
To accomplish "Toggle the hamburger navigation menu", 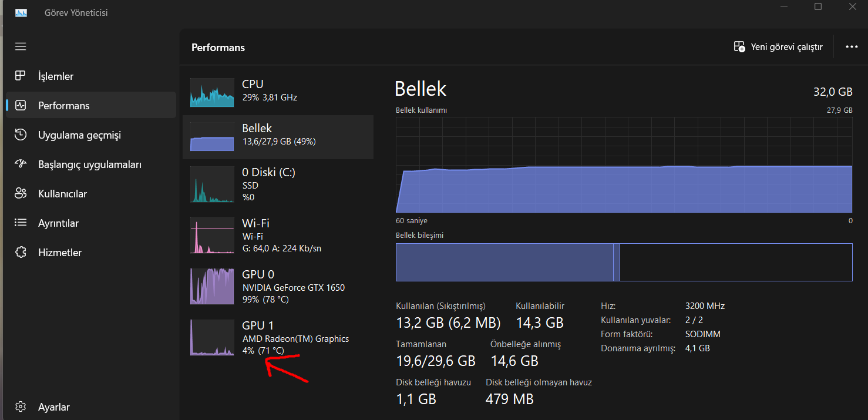I will point(21,46).
